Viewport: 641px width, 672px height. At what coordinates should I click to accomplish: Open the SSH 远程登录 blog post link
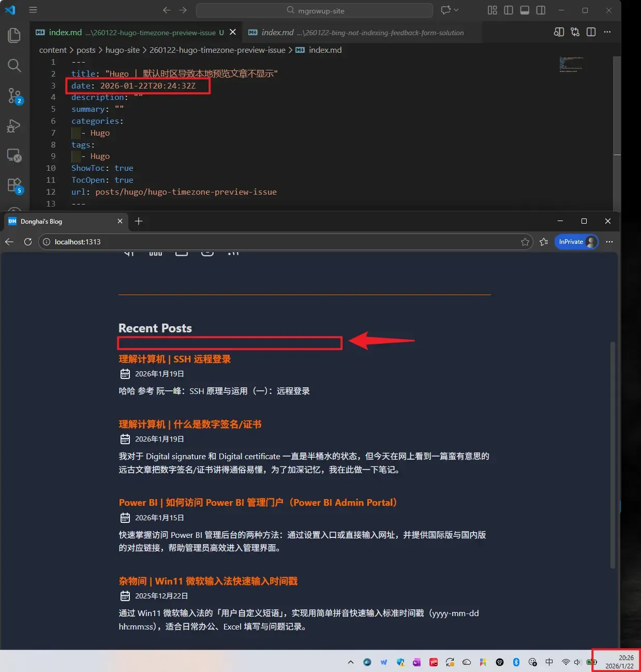pyautogui.click(x=174, y=359)
